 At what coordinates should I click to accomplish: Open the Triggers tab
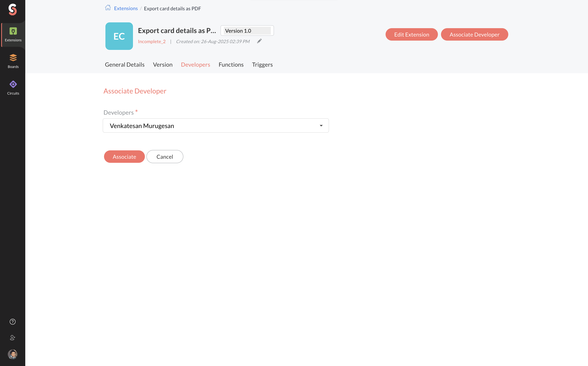point(262,65)
